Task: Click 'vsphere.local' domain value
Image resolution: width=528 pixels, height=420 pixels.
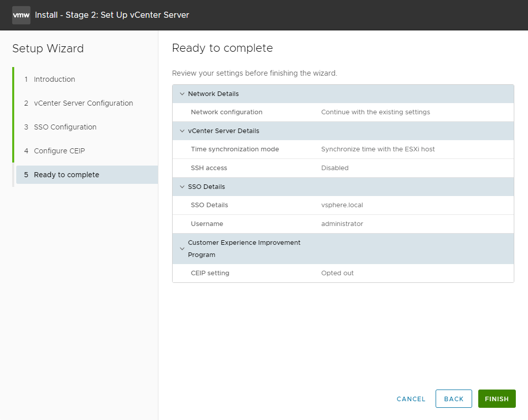Action: pyautogui.click(x=342, y=205)
